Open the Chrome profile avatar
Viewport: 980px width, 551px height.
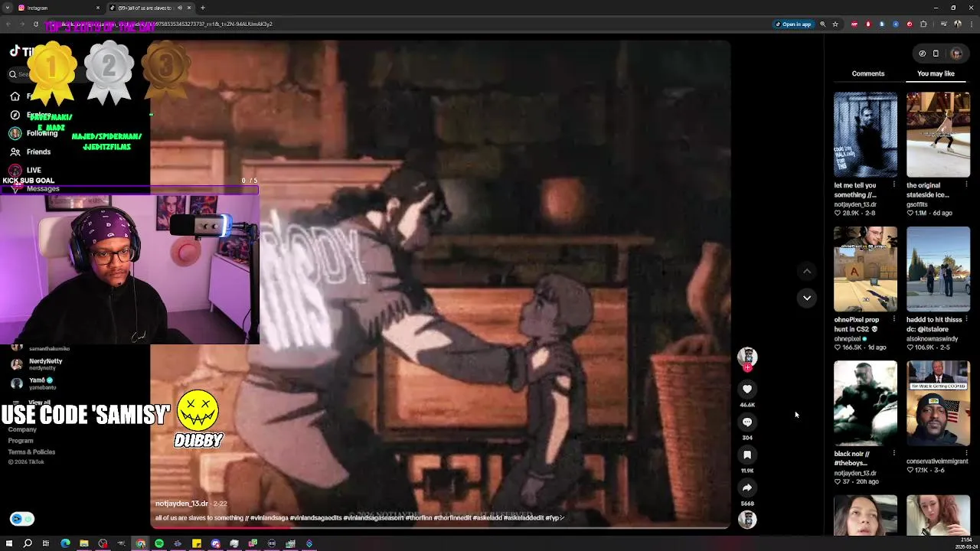click(958, 24)
